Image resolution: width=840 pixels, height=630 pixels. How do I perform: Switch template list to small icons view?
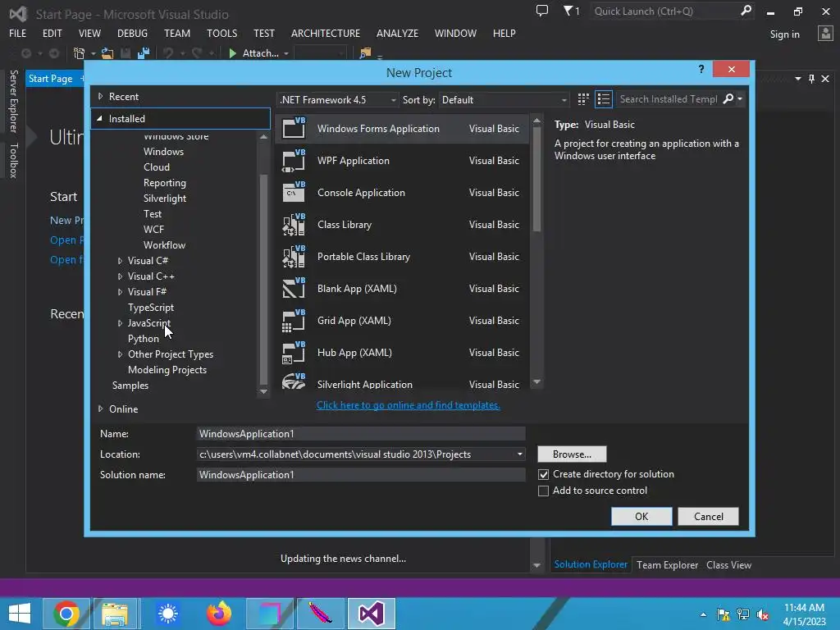pos(603,99)
